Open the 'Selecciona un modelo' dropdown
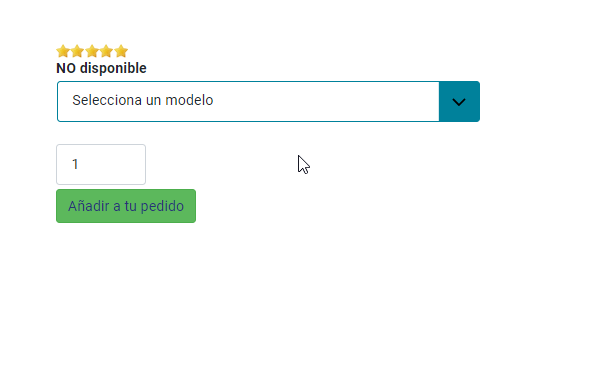The image size is (609, 380). tap(268, 101)
